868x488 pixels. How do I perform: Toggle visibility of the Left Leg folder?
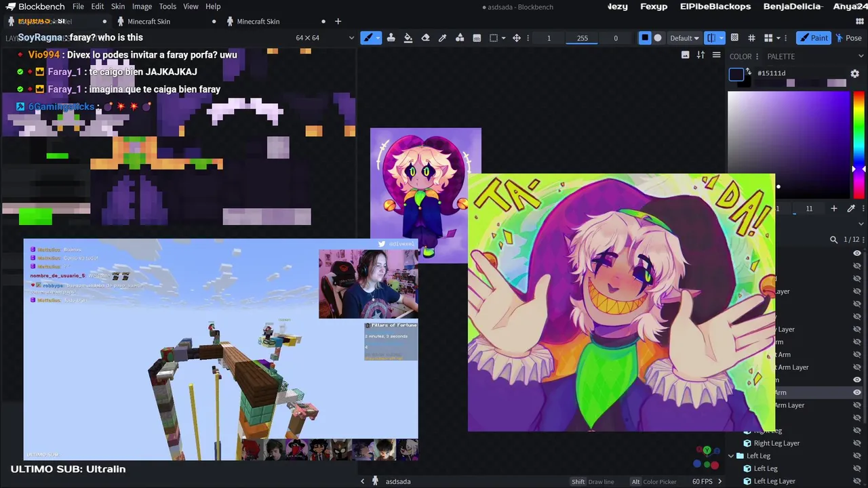(x=857, y=455)
